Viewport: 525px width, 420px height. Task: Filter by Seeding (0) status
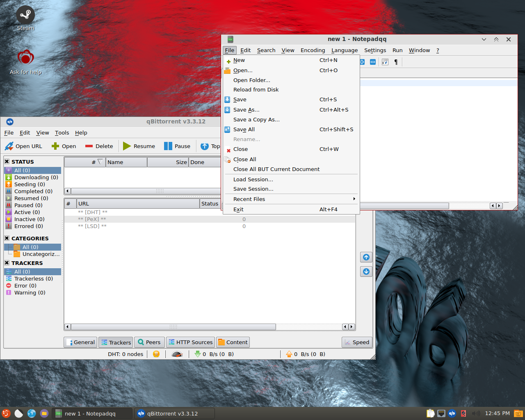tap(33, 184)
